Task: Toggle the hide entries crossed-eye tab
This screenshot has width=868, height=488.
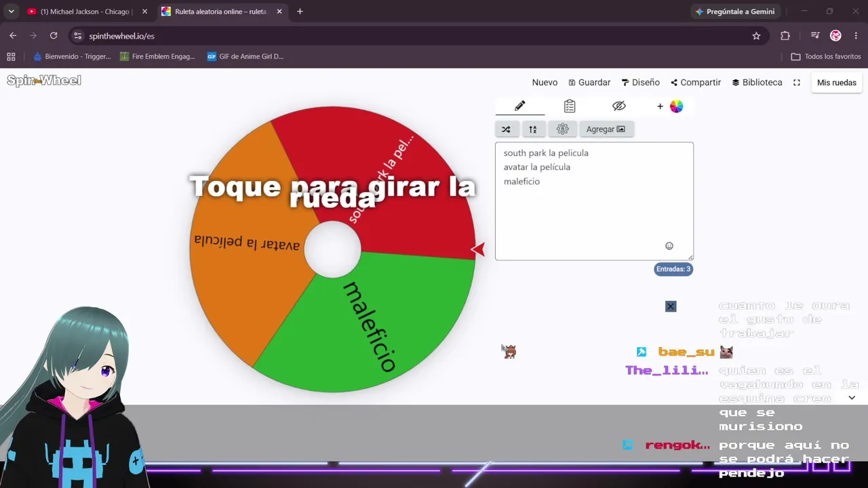Action: (x=618, y=106)
